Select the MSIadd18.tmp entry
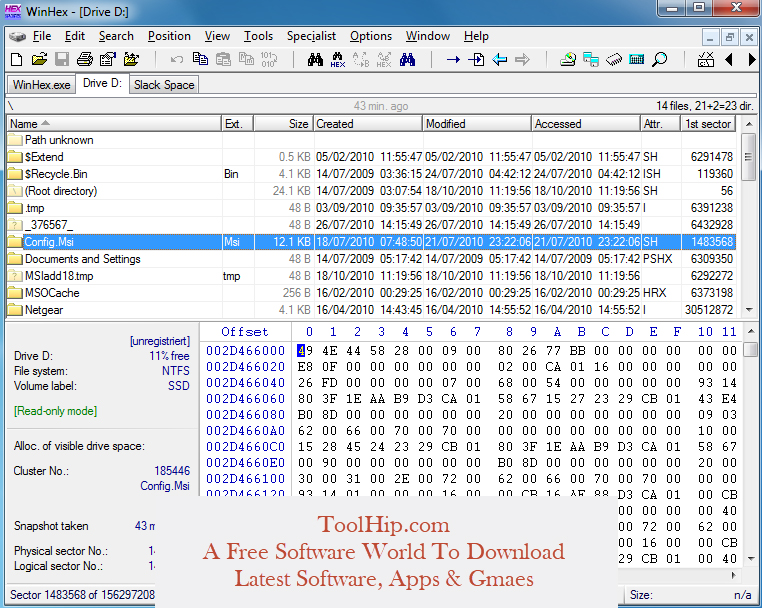 tap(371, 276)
